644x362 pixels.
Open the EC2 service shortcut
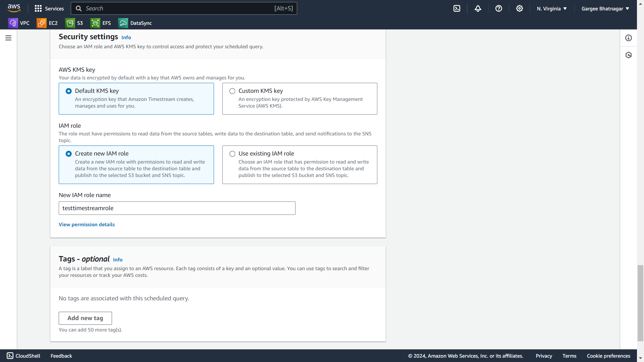47,23
